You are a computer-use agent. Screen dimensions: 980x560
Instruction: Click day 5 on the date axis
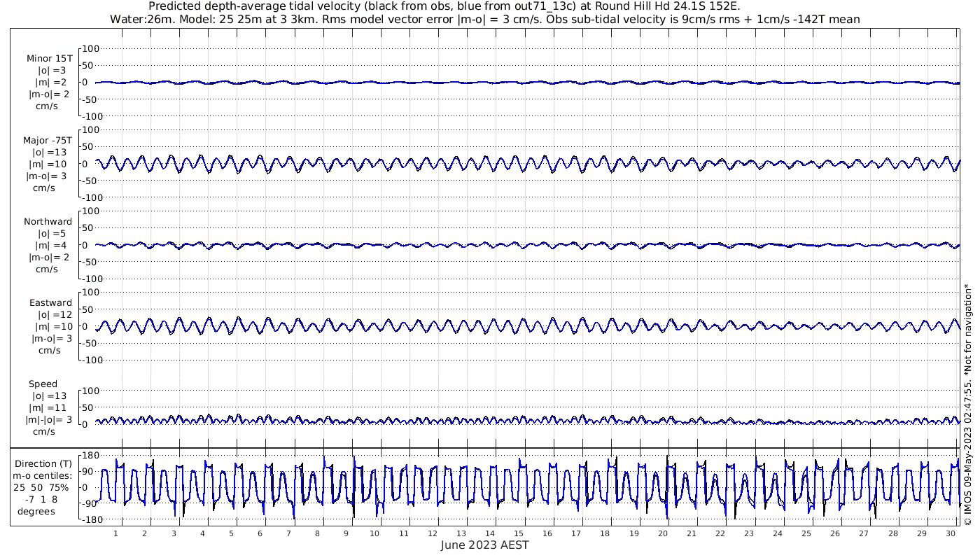pyautogui.click(x=231, y=533)
